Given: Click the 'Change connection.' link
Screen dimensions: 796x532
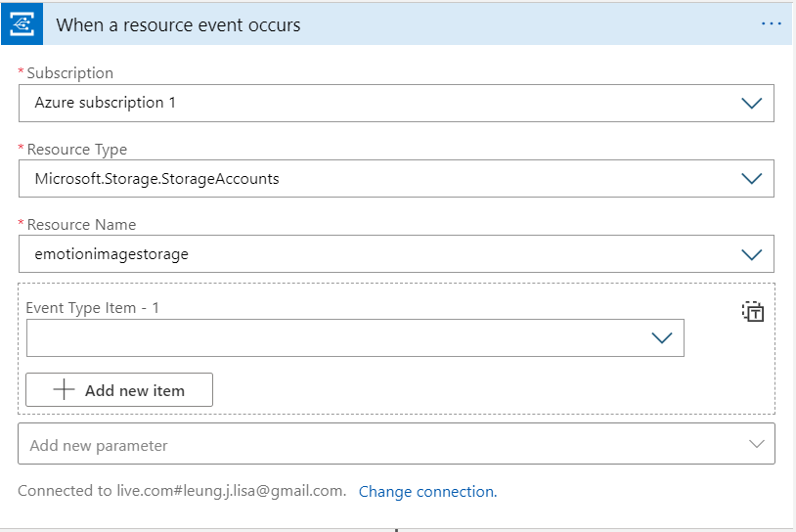Looking at the screenshot, I should (427, 492).
